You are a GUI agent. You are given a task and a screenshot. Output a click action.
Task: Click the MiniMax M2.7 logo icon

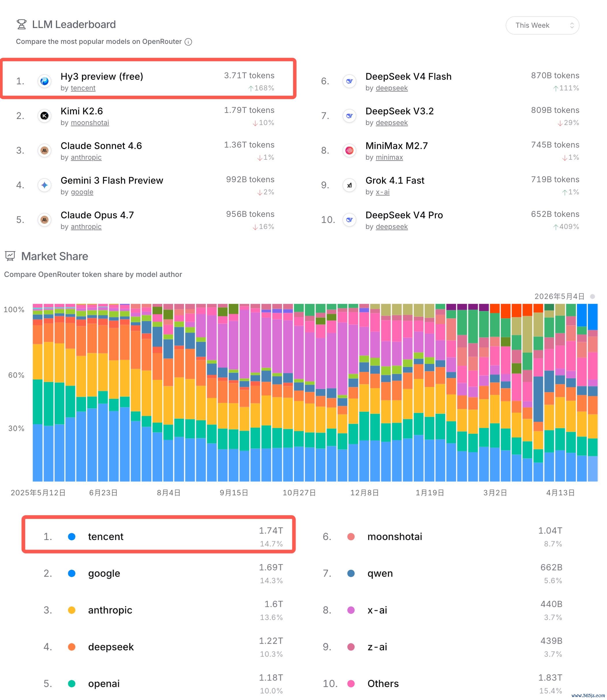pos(349,150)
